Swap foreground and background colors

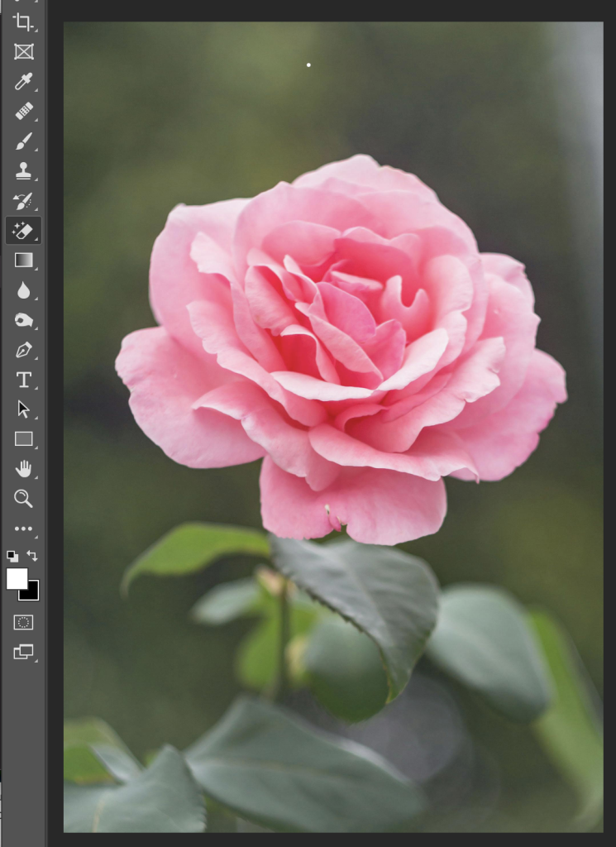pyautogui.click(x=32, y=556)
